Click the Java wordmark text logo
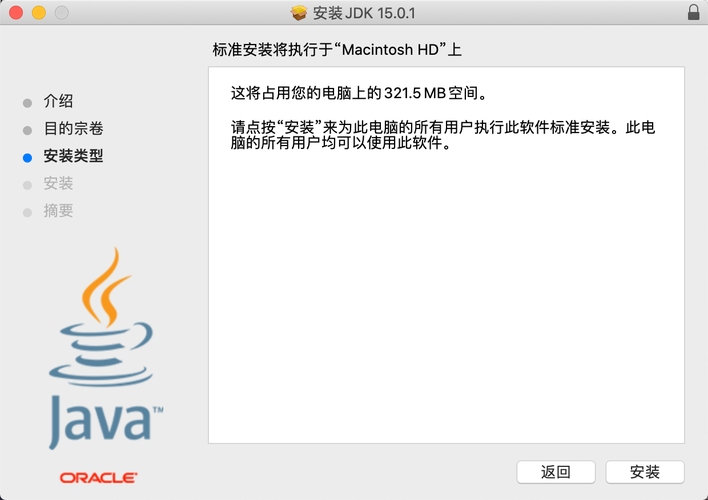The width and height of the screenshot is (708, 500). pos(106,422)
